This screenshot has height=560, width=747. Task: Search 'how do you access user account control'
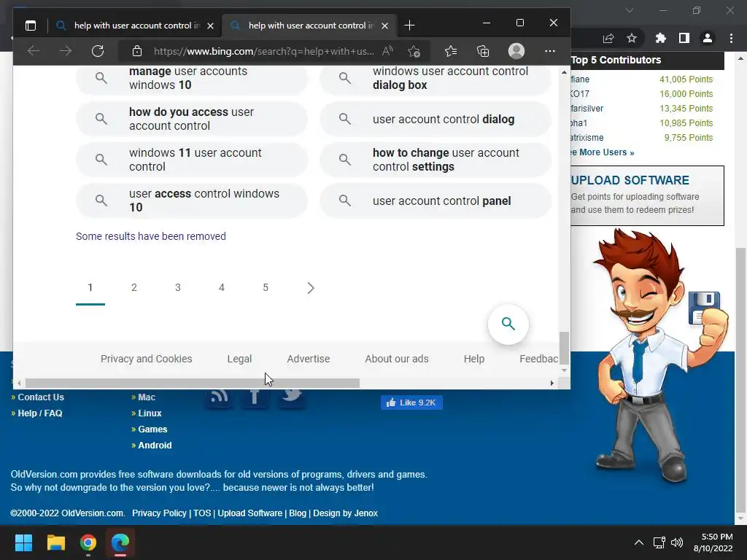(192, 119)
